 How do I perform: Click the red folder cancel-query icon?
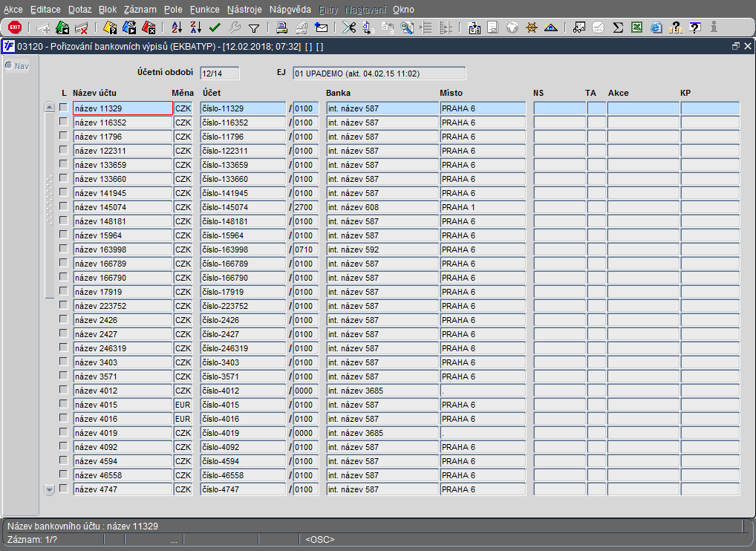pyautogui.click(x=149, y=27)
